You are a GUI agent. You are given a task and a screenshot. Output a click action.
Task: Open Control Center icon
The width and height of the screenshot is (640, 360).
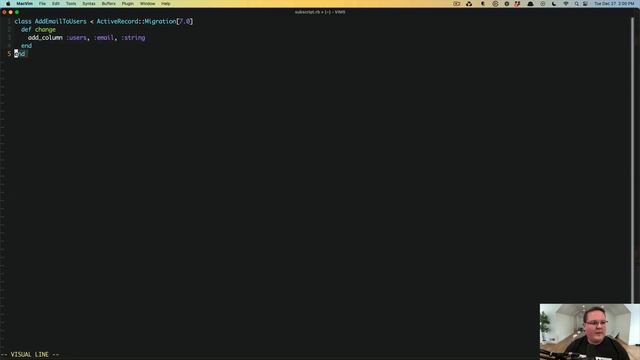point(585,4)
